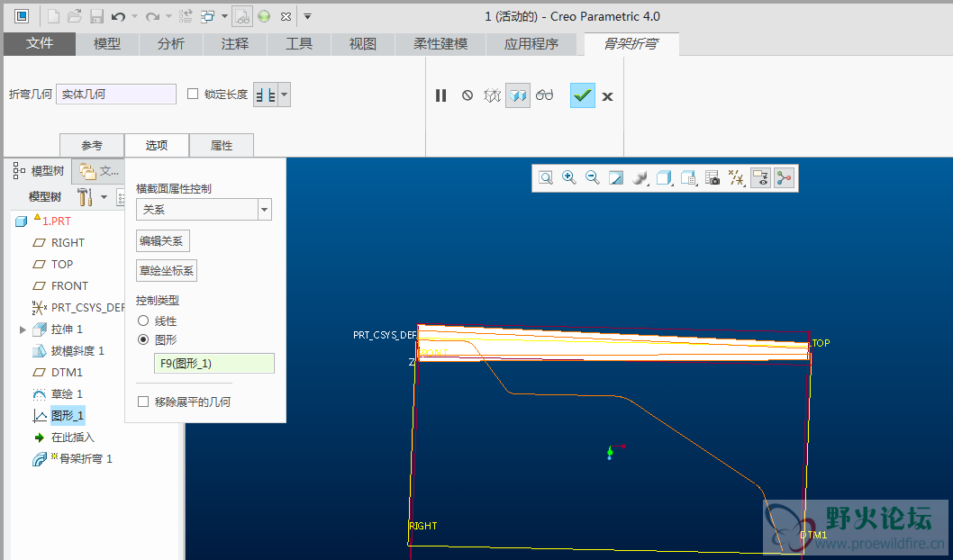This screenshot has height=560, width=953.
Task: Click the 编辑关系 button
Action: tap(162, 241)
